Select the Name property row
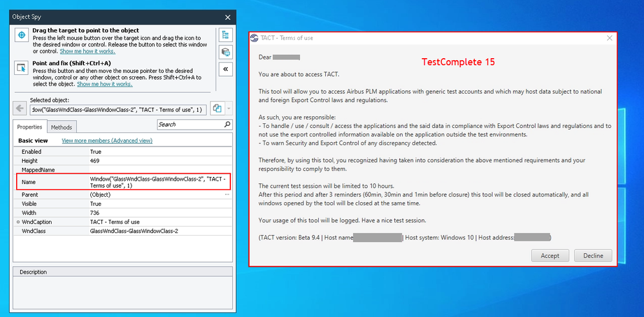Image resolution: width=644 pixels, height=317 pixels. coord(123,182)
